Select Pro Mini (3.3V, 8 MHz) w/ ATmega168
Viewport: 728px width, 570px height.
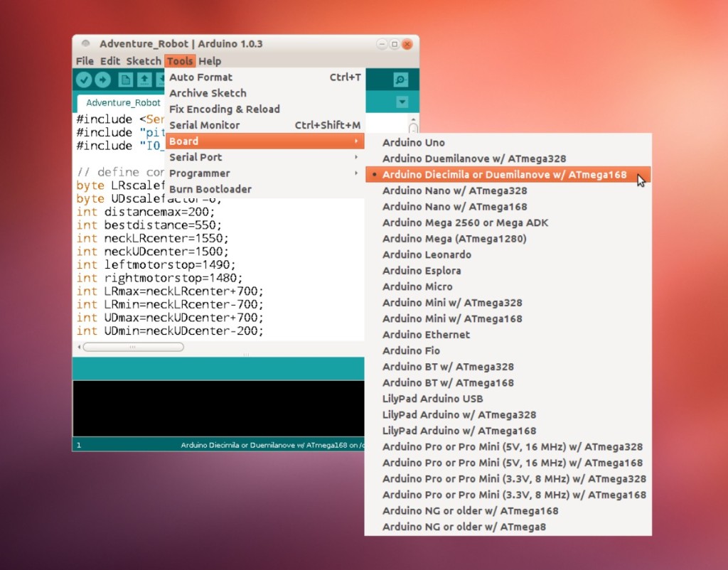pos(508,495)
